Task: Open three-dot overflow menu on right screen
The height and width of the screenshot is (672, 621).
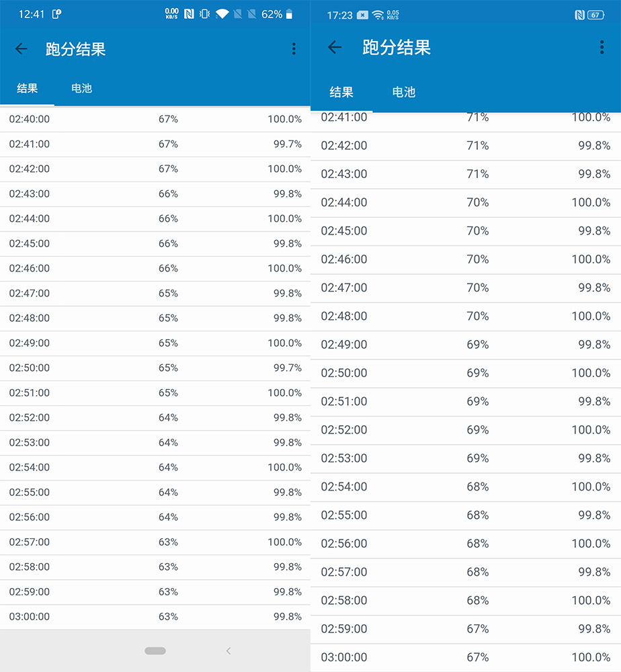Action: 602,47
